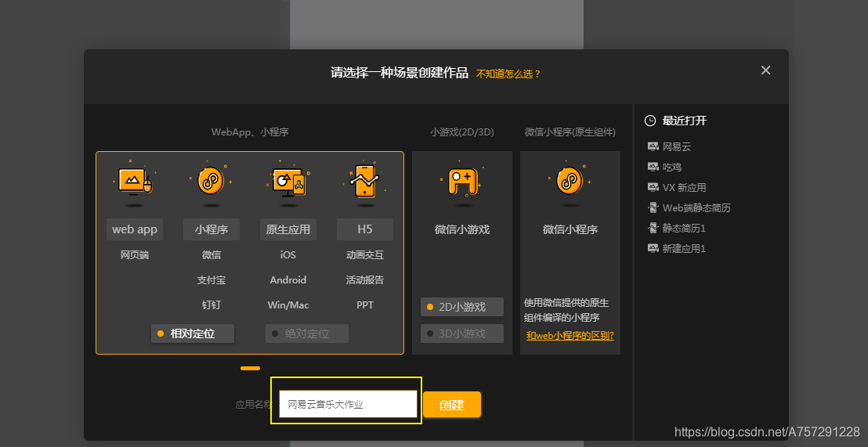Image resolution: width=868 pixels, height=447 pixels.
Task: Click the WebApp、小程序 column heading
Action: 250,132
